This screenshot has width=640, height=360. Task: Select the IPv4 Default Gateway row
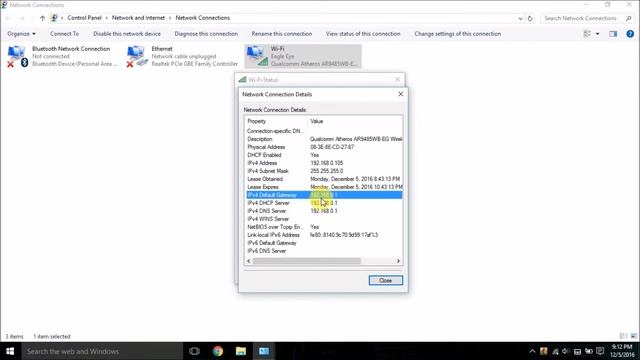324,195
